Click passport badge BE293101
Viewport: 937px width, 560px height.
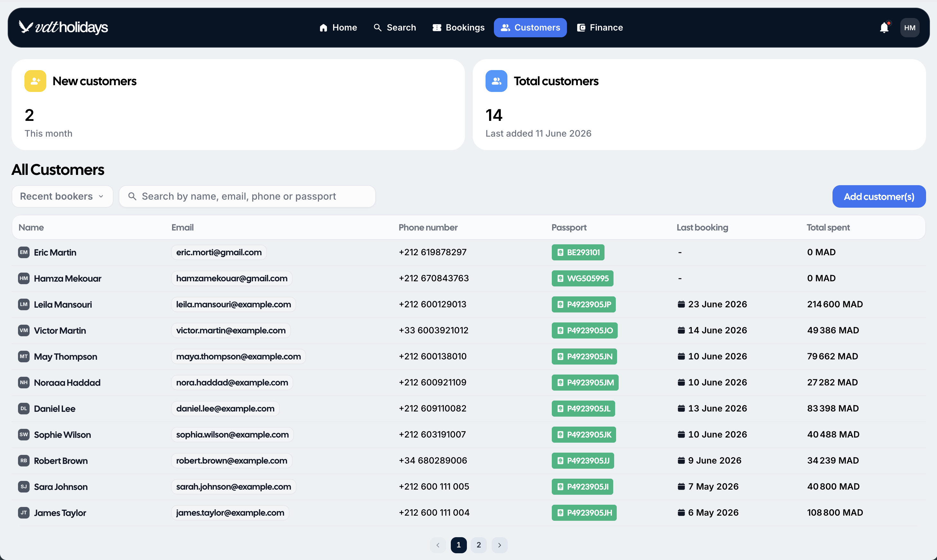[x=578, y=252]
